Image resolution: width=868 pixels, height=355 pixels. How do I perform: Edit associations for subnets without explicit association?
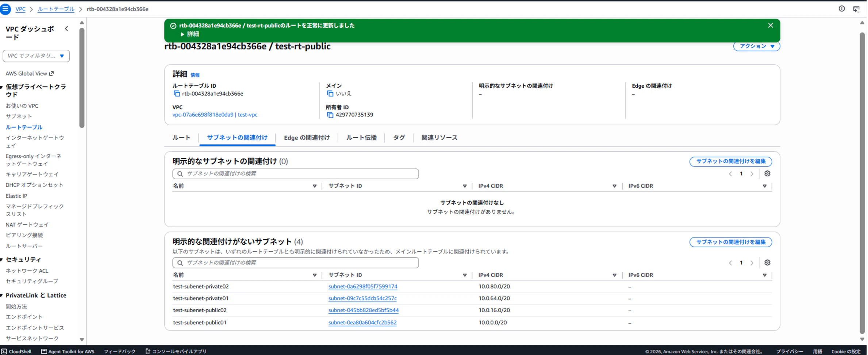pos(731,242)
